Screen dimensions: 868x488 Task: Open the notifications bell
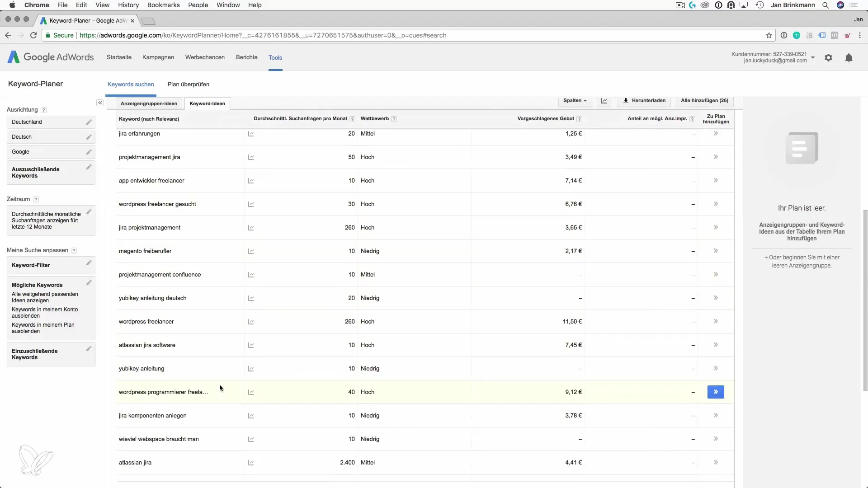(x=849, y=58)
